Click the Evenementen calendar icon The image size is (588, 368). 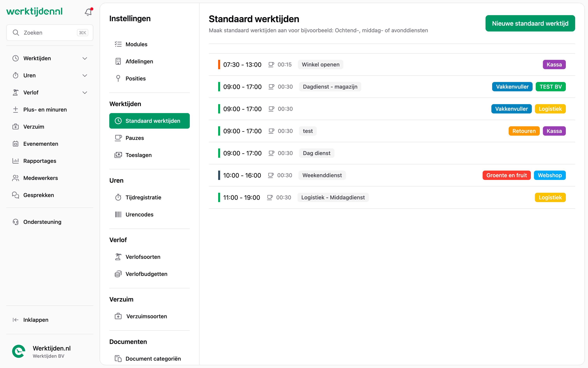16,144
